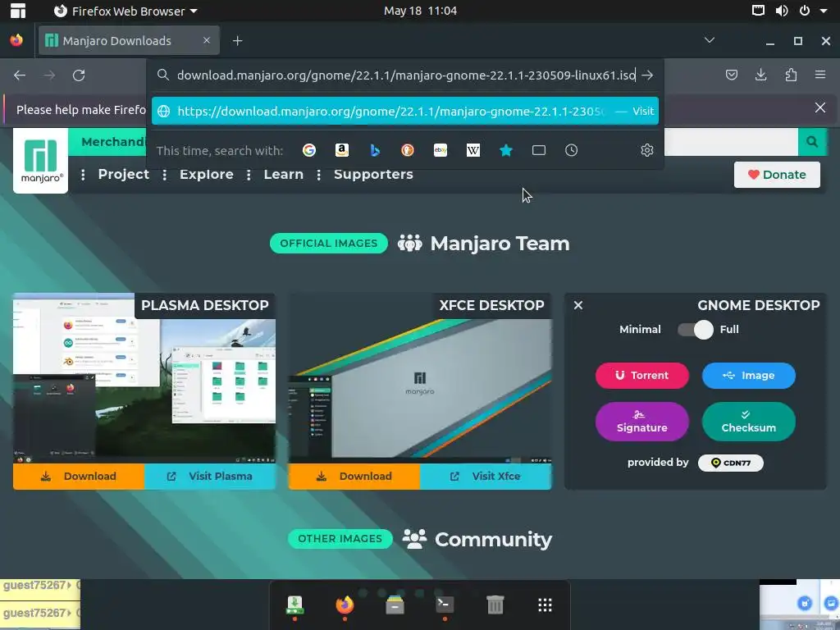Open search settings gear icon
The image size is (840, 630).
coord(647,151)
